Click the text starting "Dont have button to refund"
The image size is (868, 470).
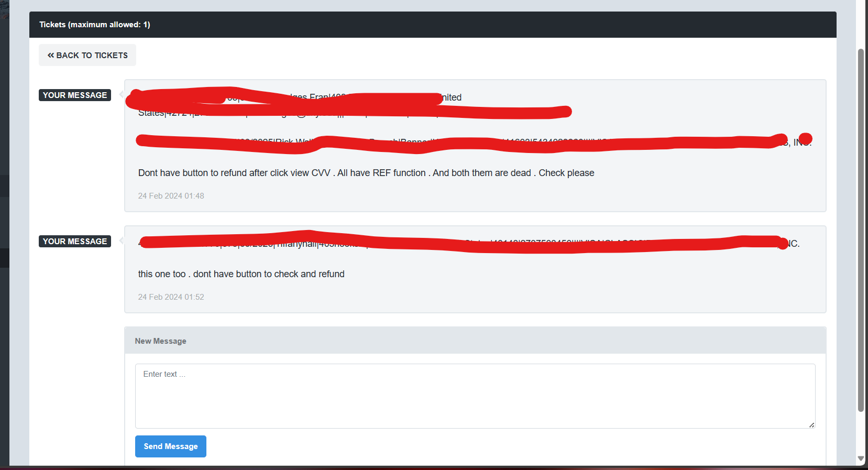pos(366,173)
